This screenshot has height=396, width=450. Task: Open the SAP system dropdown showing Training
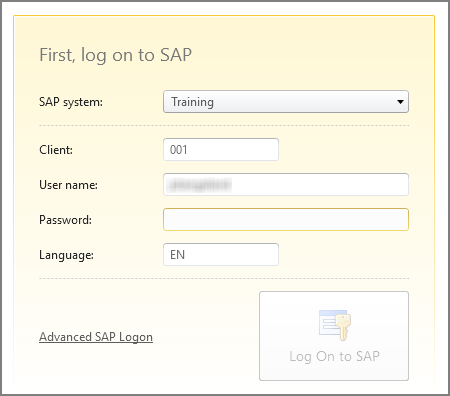point(286,102)
